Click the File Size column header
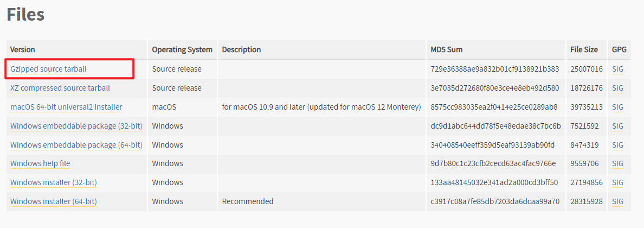Image resolution: width=644 pixels, height=228 pixels. pyautogui.click(x=584, y=49)
